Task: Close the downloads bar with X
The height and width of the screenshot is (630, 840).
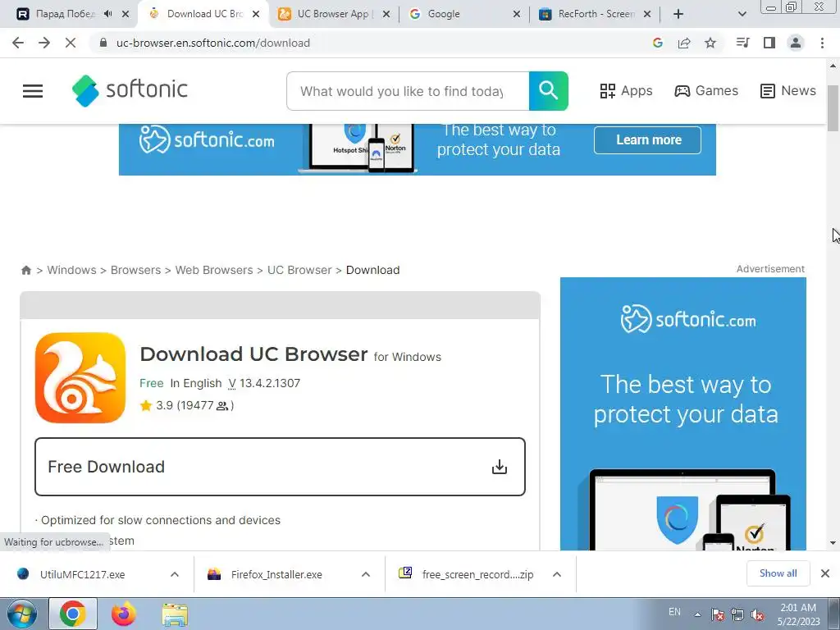Action: click(x=825, y=573)
